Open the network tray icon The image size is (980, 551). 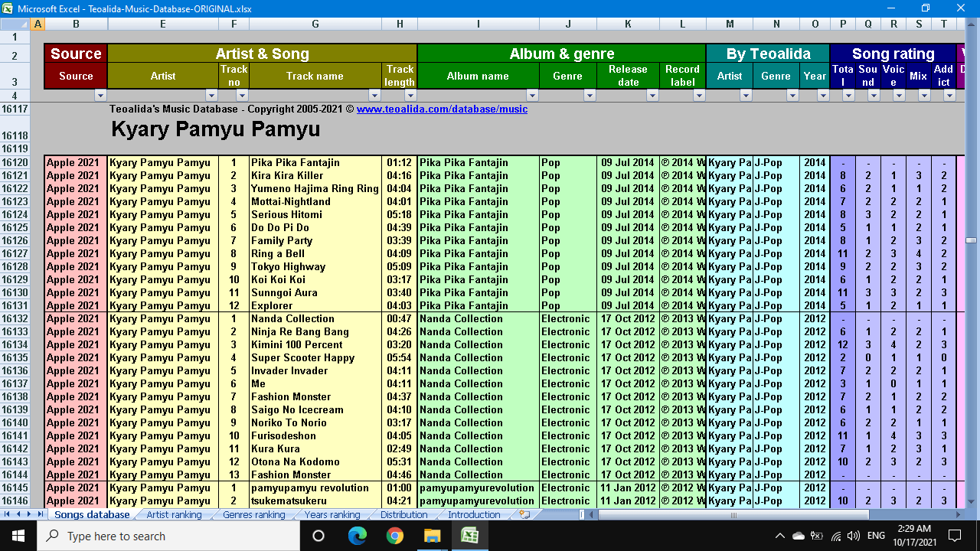[x=836, y=536]
